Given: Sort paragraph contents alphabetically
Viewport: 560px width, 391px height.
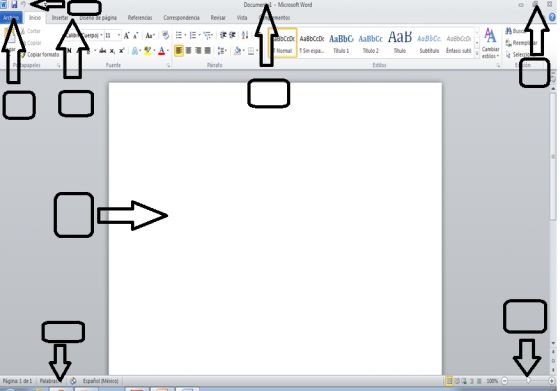Looking at the screenshot, I should click(x=245, y=35).
